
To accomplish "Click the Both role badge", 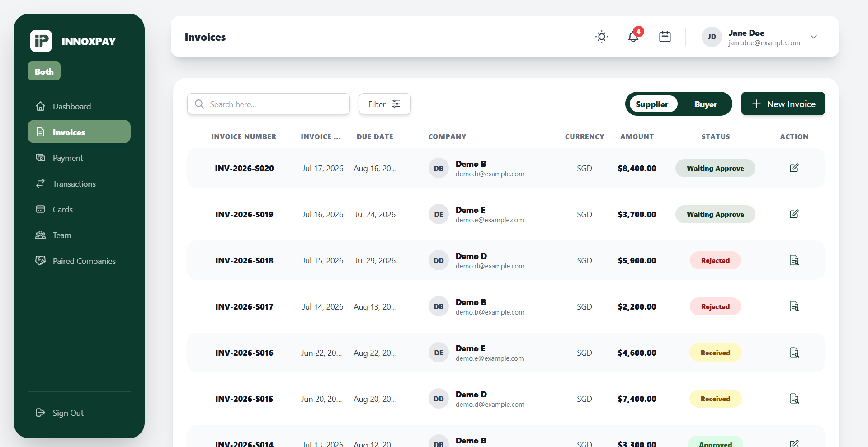I will point(44,71).
